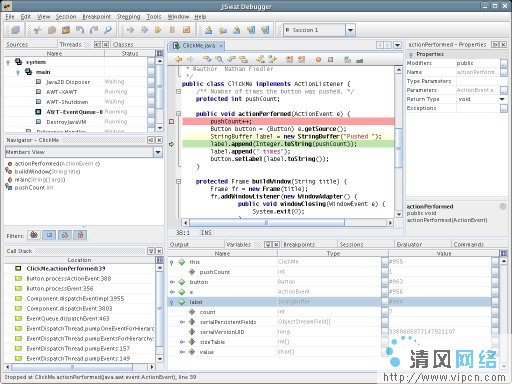
Task: Click editor vertical scrollbar down arrow
Action: point(398,214)
